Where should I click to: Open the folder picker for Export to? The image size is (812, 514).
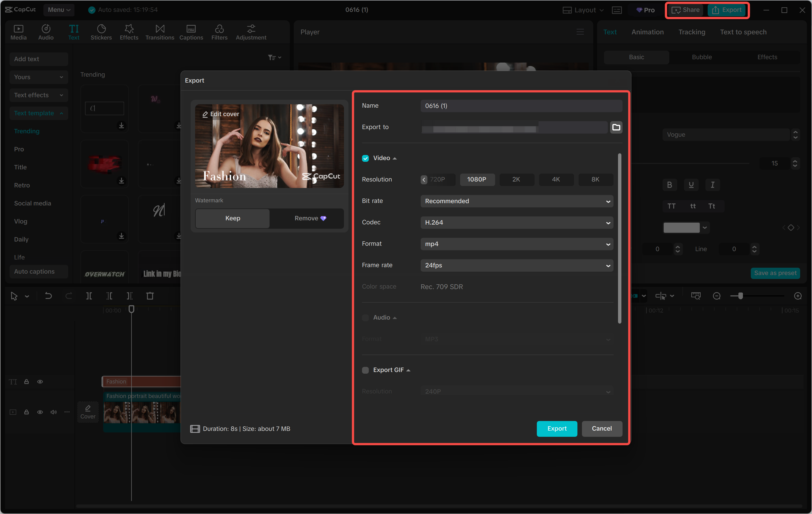(x=616, y=127)
